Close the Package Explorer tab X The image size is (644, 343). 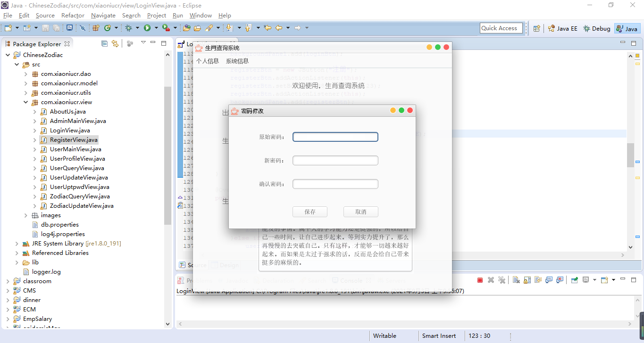click(67, 44)
